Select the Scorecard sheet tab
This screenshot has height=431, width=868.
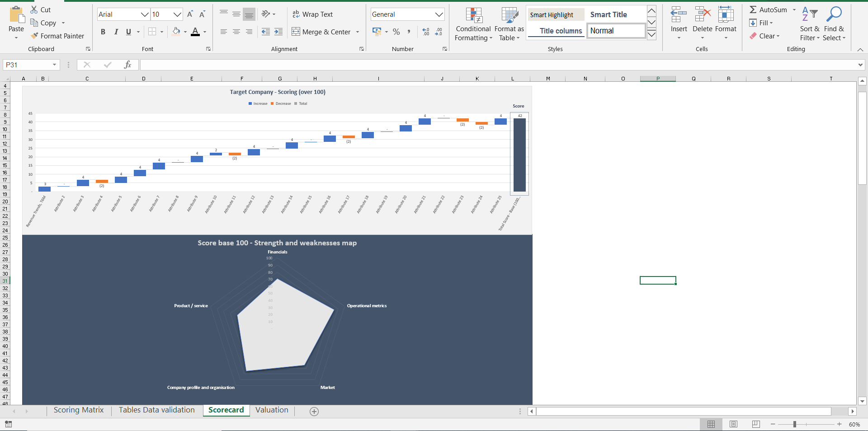click(226, 410)
